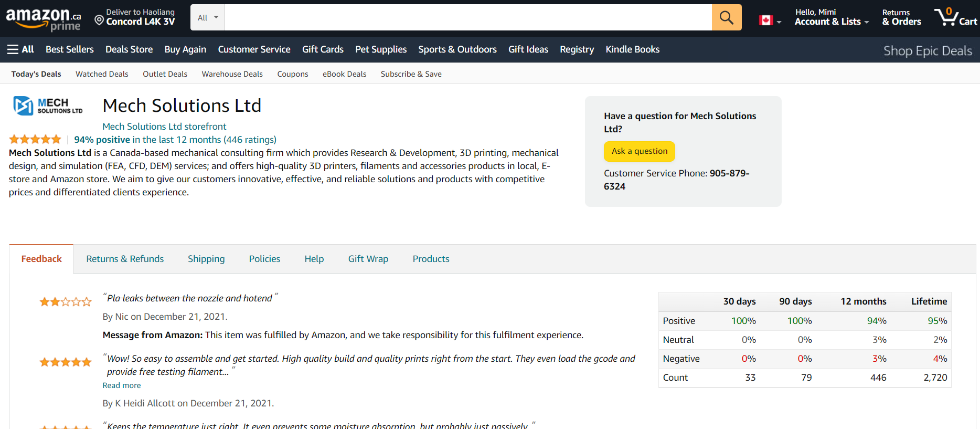The height and width of the screenshot is (429, 980).
Task: Click Nic's two-star rating
Action: 66,302
